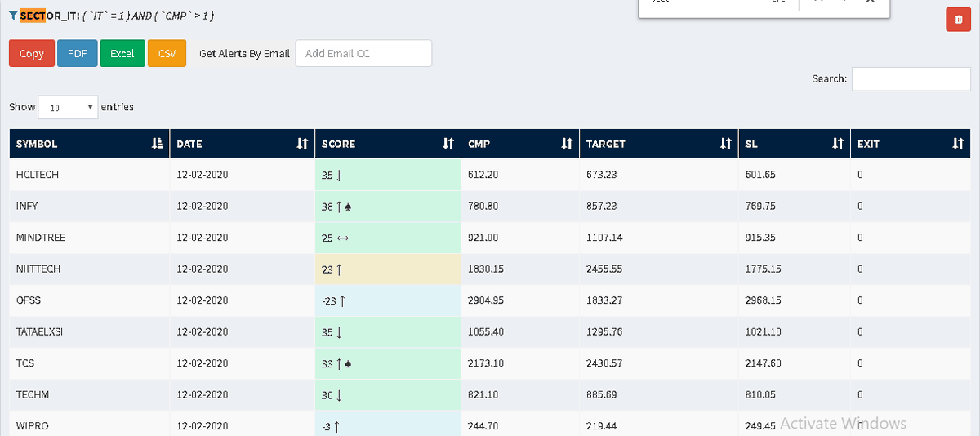This screenshot has width=980, height=436.
Task: Click CMP value 1830.15
Action: 486,269
